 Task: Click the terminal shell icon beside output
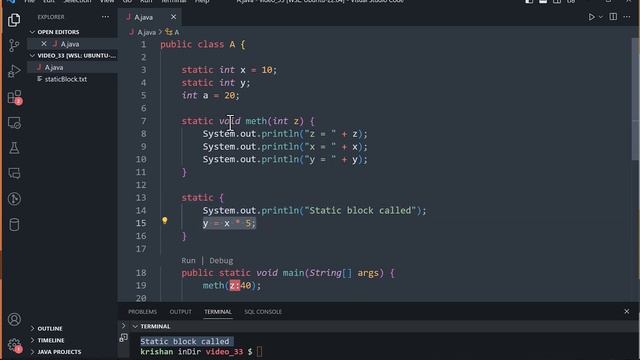(x=123, y=338)
